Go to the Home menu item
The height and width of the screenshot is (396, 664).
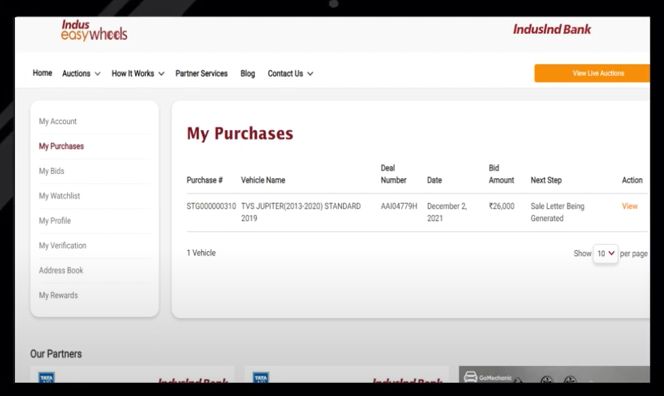click(42, 73)
